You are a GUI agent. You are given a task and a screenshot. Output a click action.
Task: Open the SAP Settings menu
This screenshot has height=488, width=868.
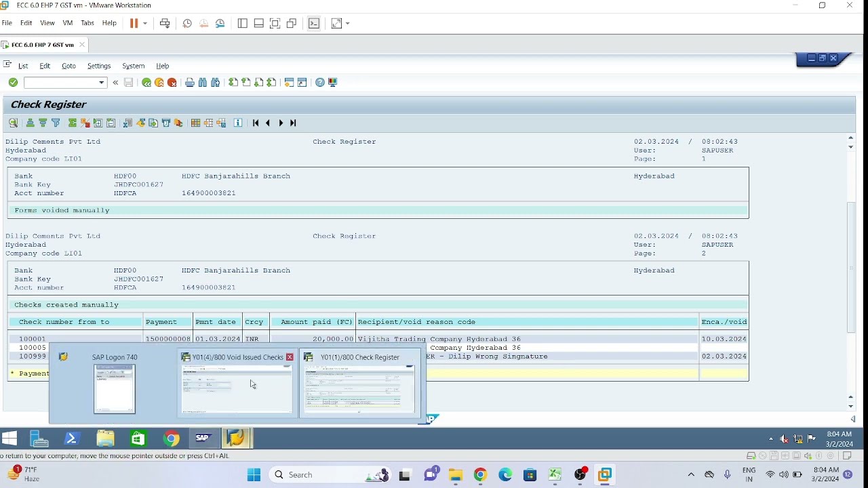point(99,66)
